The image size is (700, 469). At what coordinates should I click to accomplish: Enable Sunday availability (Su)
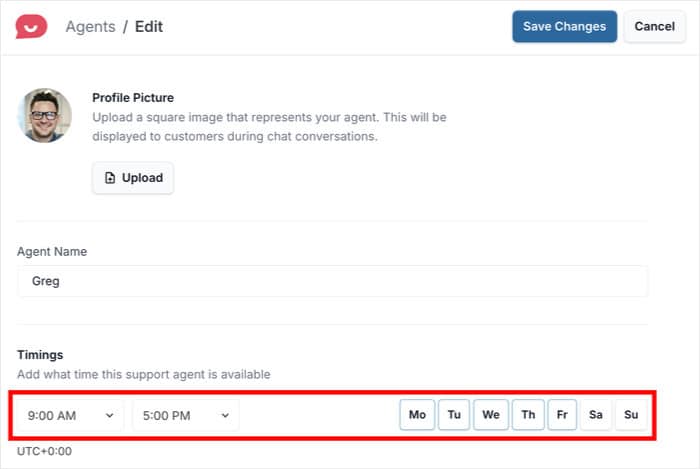tap(631, 414)
